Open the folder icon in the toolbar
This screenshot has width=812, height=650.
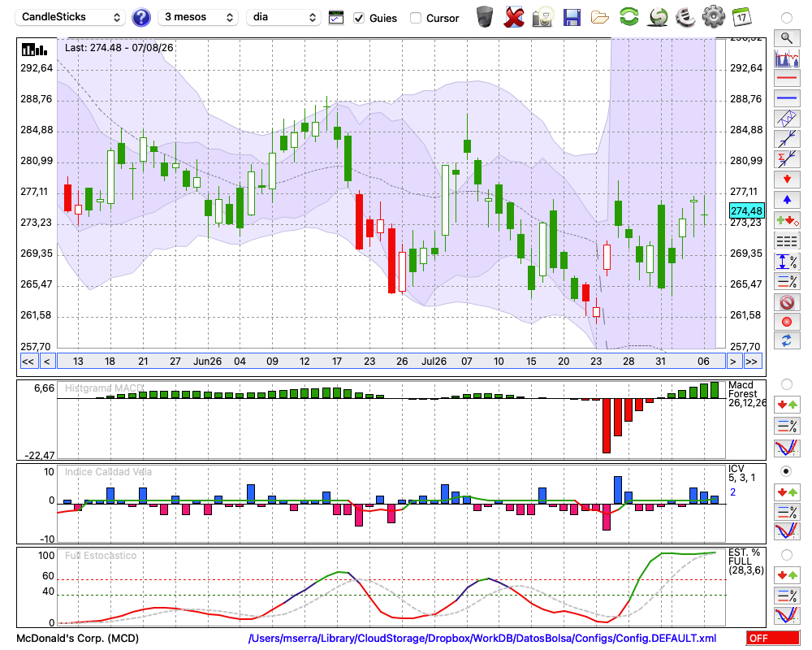pos(600,18)
